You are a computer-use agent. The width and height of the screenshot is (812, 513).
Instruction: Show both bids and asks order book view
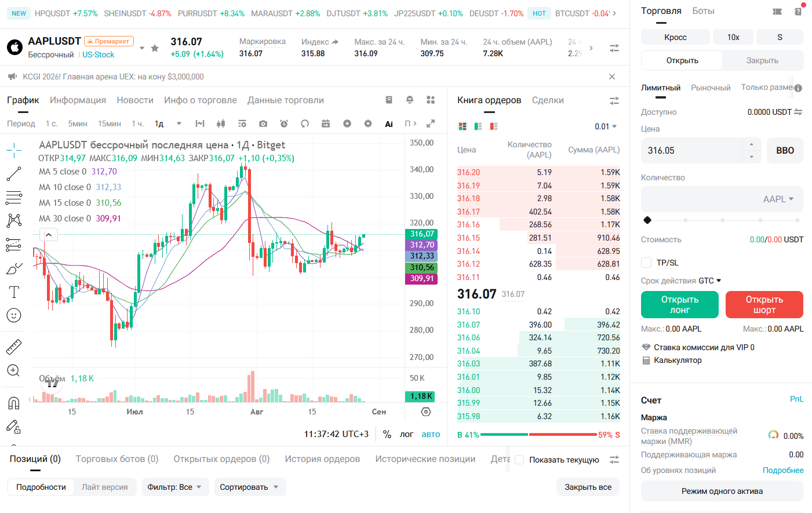coord(463,126)
